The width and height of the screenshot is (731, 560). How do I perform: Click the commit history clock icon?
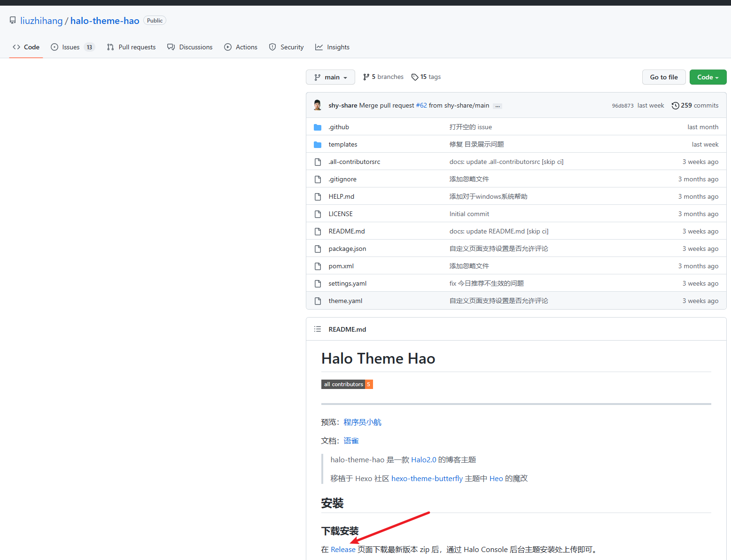pos(675,105)
